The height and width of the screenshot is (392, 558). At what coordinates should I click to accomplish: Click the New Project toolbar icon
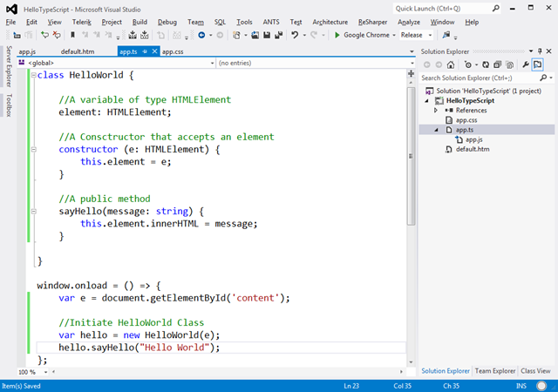(x=236, y=35)
